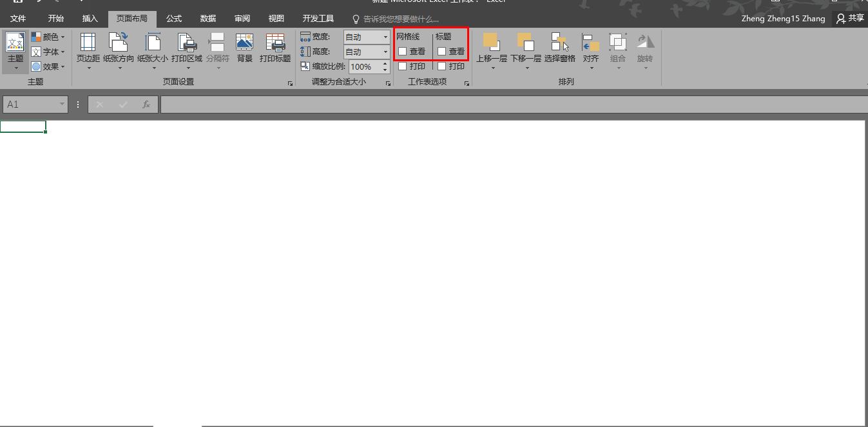Click the 主题 (Themes) icon
The image size is (868, 427).
15,43
